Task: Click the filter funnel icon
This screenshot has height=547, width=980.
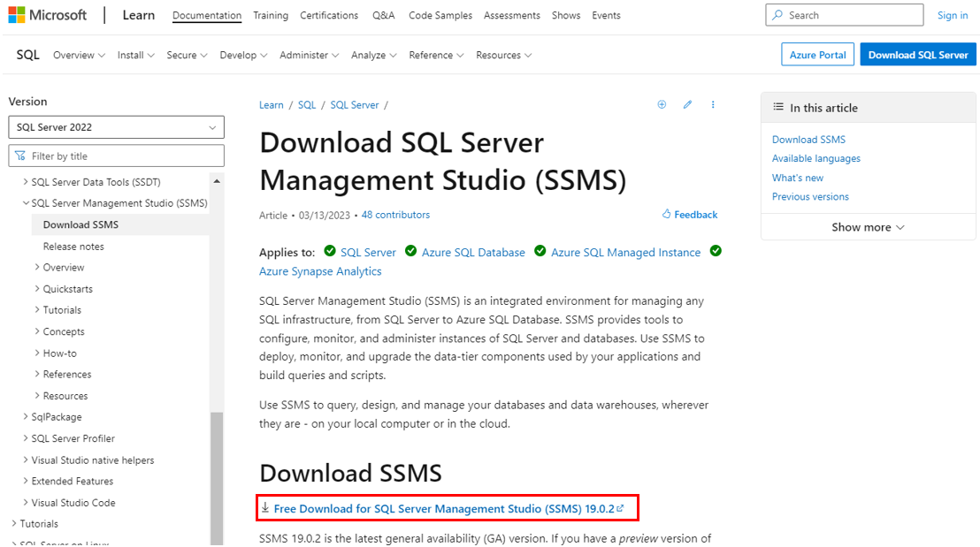Action: click(20, 156)
